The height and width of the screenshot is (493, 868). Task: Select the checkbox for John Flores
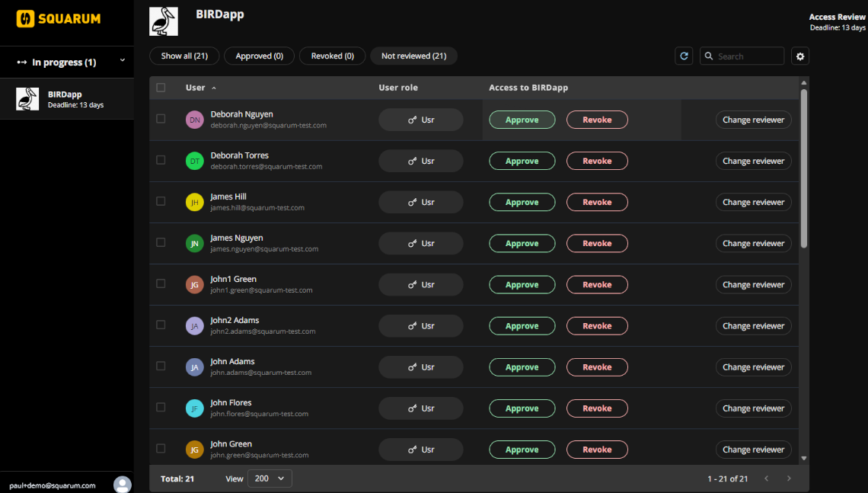pos(161,407)
